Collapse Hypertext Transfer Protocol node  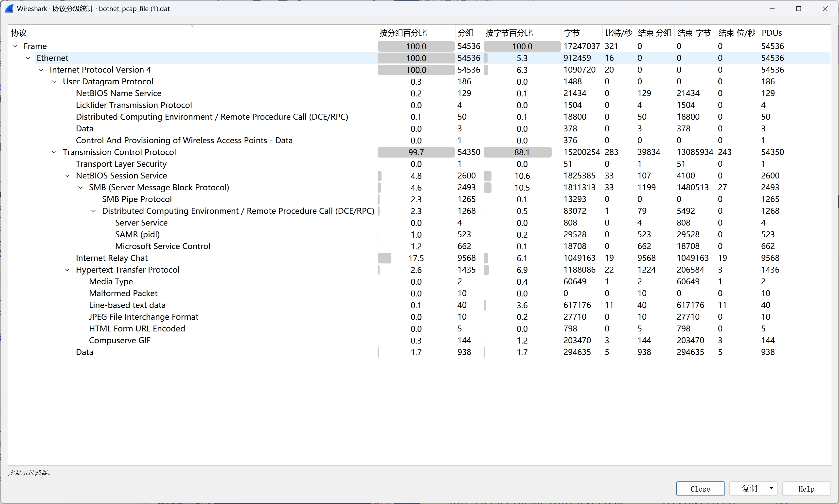67,270
